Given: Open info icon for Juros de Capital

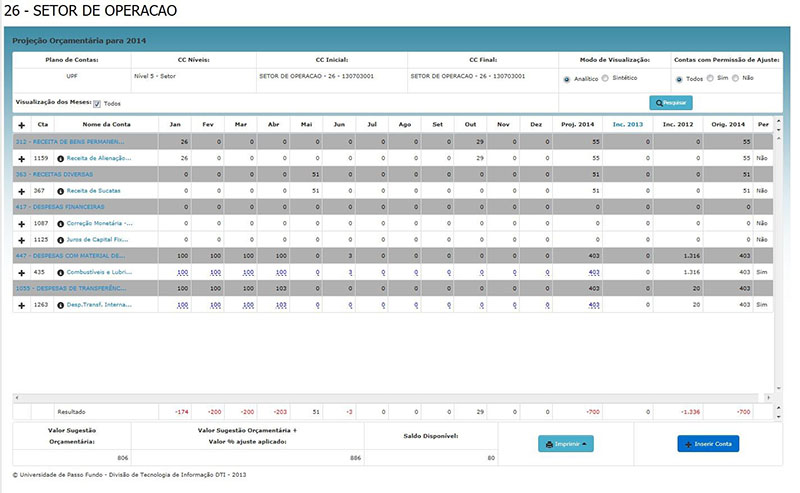Looking at the screenshot, I should 60,240.
